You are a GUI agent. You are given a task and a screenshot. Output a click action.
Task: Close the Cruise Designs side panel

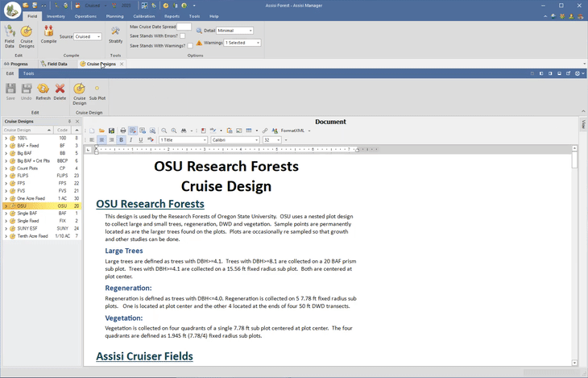[77, 121]
